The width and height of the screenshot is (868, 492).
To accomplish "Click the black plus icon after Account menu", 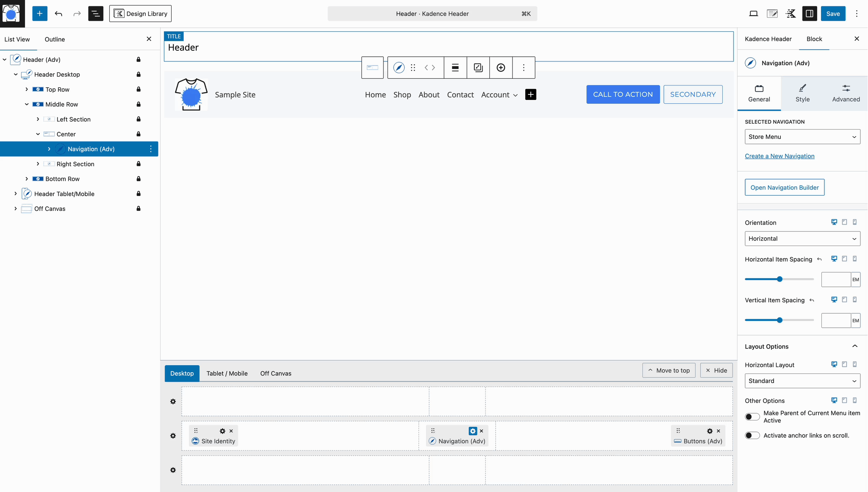I will click(x=530, y=94).
